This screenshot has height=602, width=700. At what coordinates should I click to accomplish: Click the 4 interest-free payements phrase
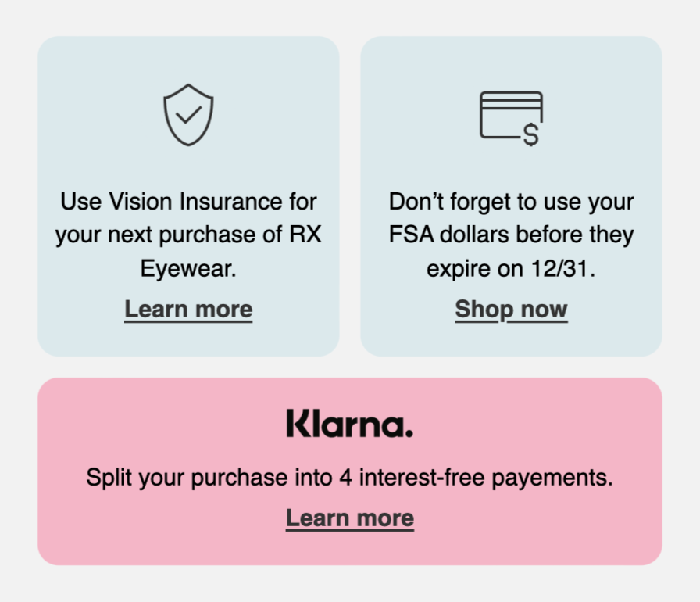point(476,478)
